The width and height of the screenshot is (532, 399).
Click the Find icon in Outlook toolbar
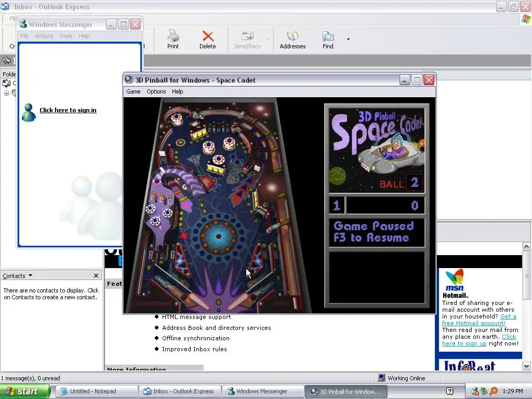click(328, 40)
